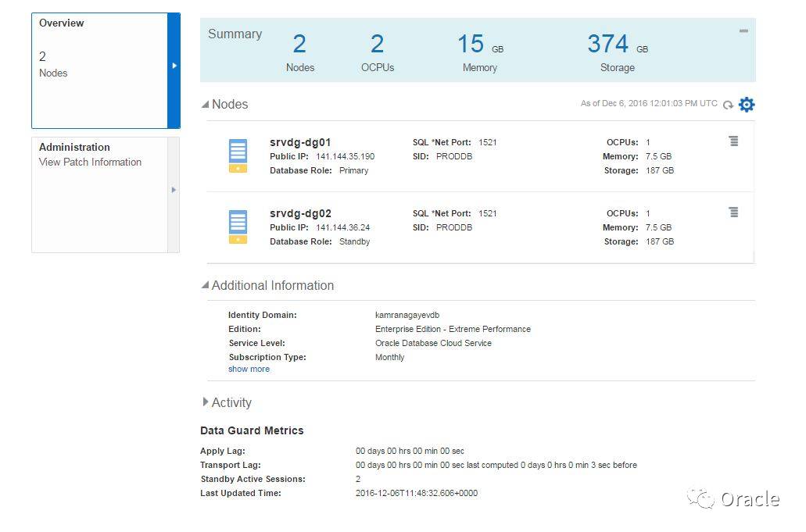Image resolution: width=806 pixels, height=532 pixels.
Task: Minimize the Summary panel with the dash icon
Action: [743, 31]
